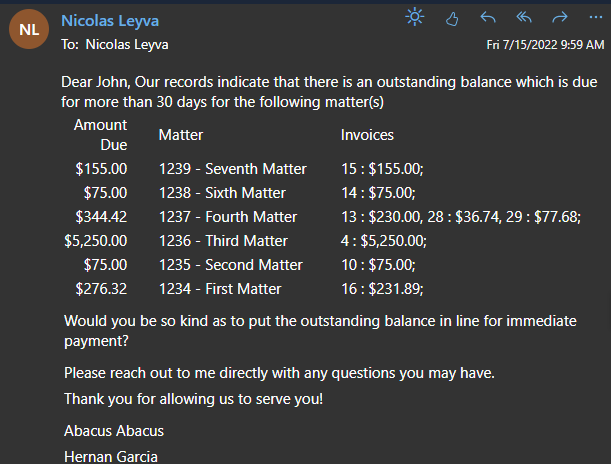Click the NL sender avatar
Image resolution: width=611 pixels, height=464 pixels.
coord(29,30)
